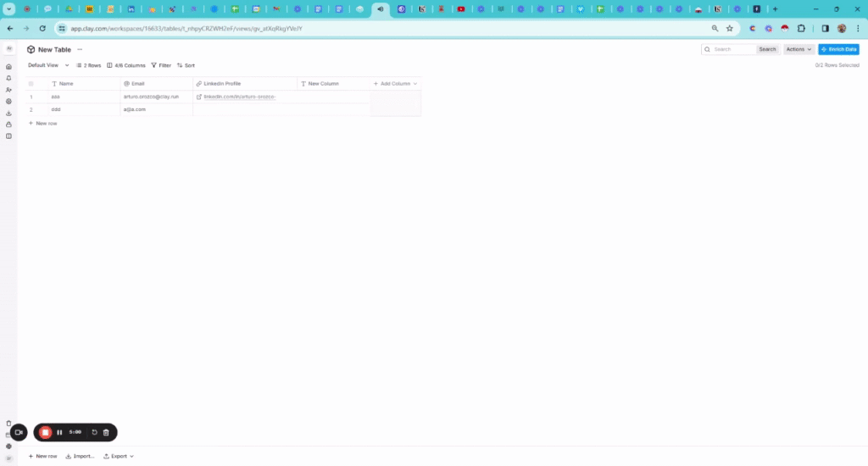The height and width of the screenshot is (466, 868).
Task: Open a new browser tab
Action: click(775, 8)
